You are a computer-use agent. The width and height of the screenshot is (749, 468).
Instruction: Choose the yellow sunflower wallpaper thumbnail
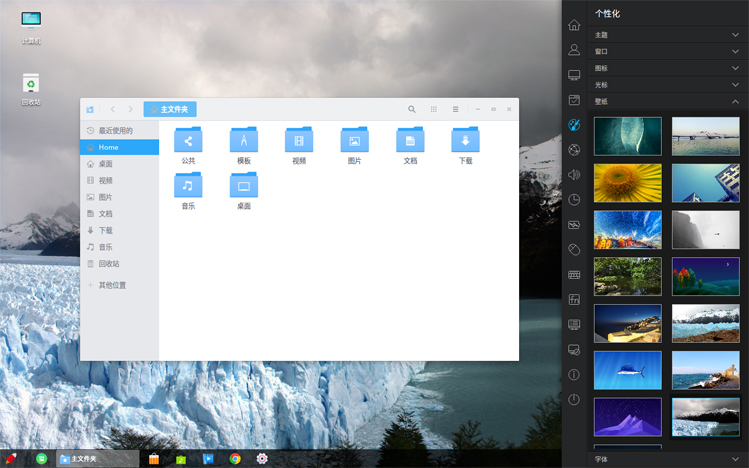tap(627, 183)
